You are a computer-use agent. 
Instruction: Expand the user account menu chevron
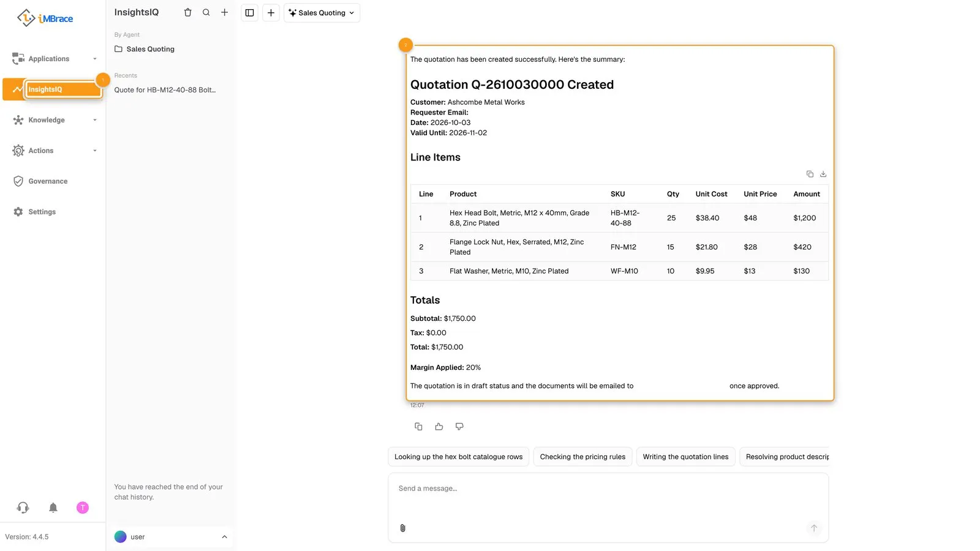[x=224, y=537]
